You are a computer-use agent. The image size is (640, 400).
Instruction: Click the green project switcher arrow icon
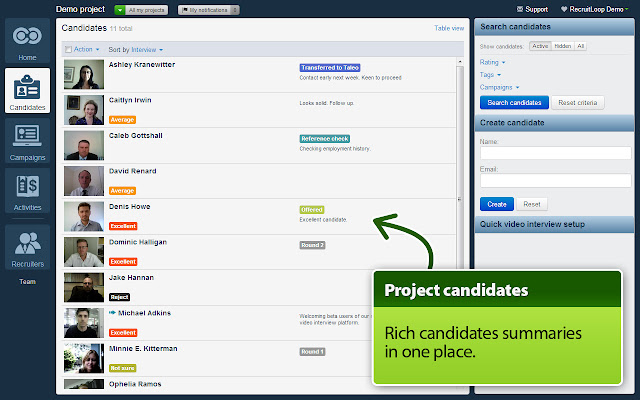pyautogui.click(x=120, y=10)
